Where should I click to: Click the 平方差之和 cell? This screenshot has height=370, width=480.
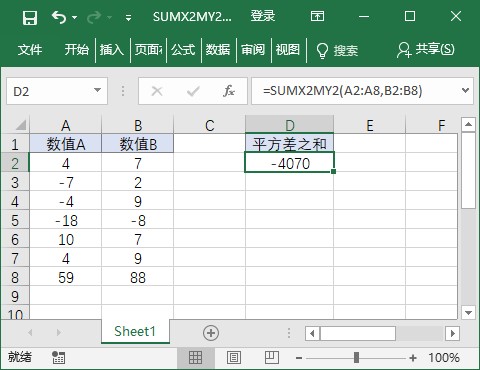coord(290,144)
